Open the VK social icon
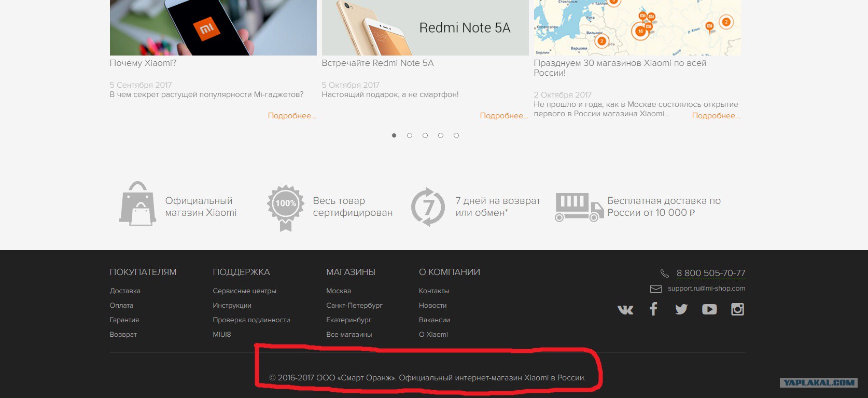Image resolution: width=868 pixels, height=398 pixels. [x=625, y=310]
